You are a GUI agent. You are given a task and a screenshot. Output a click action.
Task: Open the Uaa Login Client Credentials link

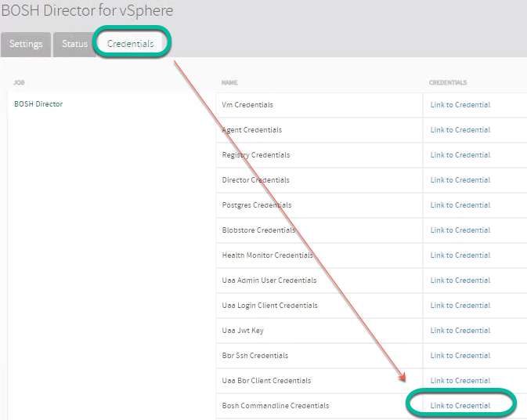click(x=460, y=306)
